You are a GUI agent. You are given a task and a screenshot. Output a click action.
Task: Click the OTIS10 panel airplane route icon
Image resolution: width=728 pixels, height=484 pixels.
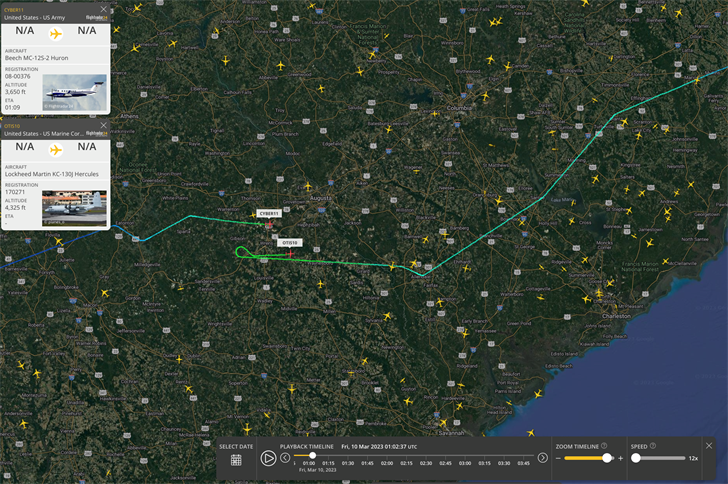(x=56, y=150)
